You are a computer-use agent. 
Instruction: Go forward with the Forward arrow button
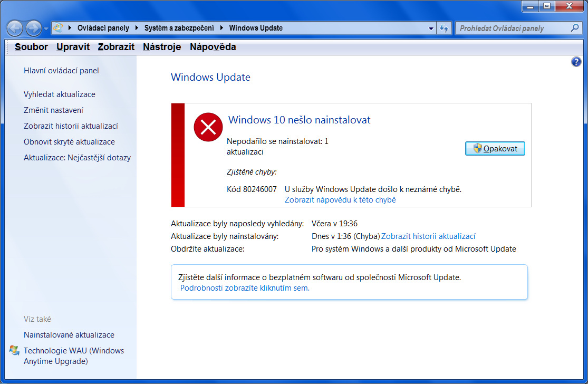(33, 28)
